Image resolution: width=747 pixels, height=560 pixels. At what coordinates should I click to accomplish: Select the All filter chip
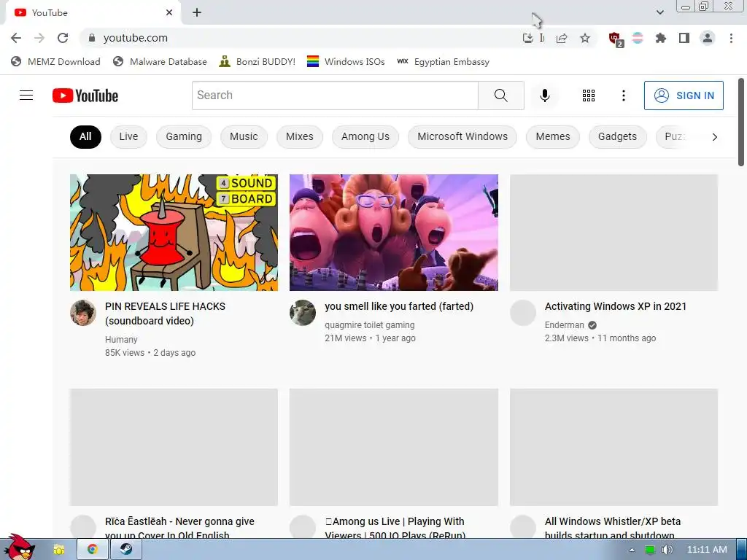click(x=85, y=136)
